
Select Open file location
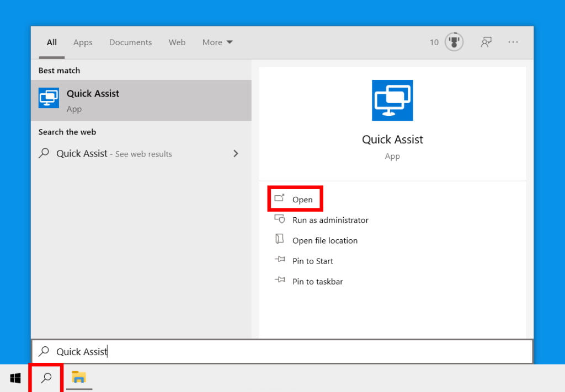pos(324,240)
